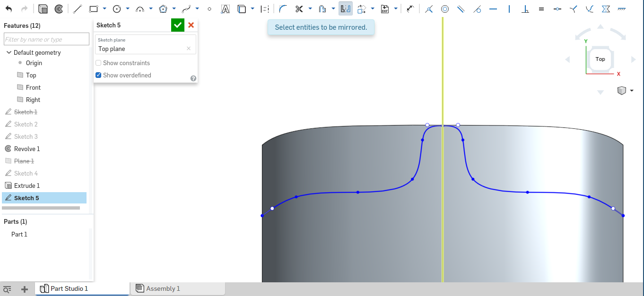Click the Top face of the view cube
The height and width of the screenshot is (296, 644).
(600, 59)
